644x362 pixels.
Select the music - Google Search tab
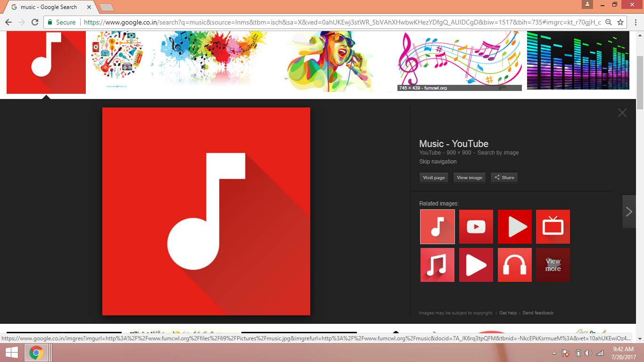49,7
